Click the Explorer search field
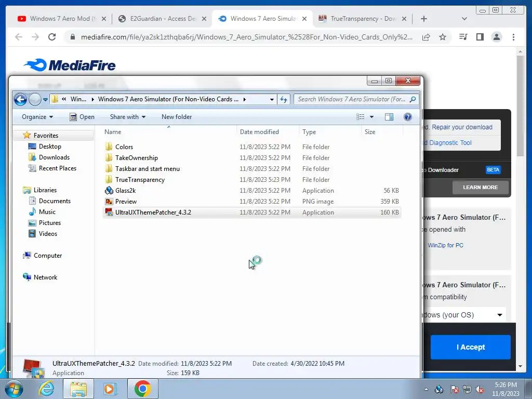 click(356, 99)
